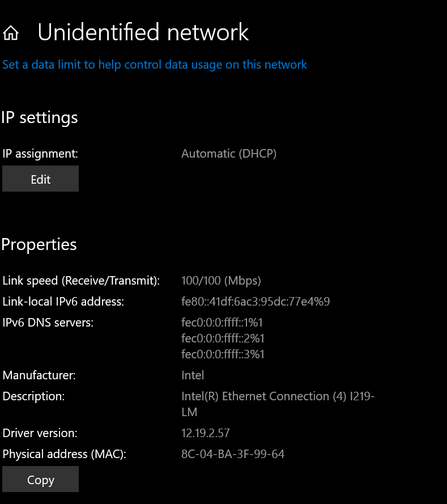Image resolution: width=447 pixels, height=504 pixels.
Task: Click the Unidentified network page title
Action: pos(143,32)
